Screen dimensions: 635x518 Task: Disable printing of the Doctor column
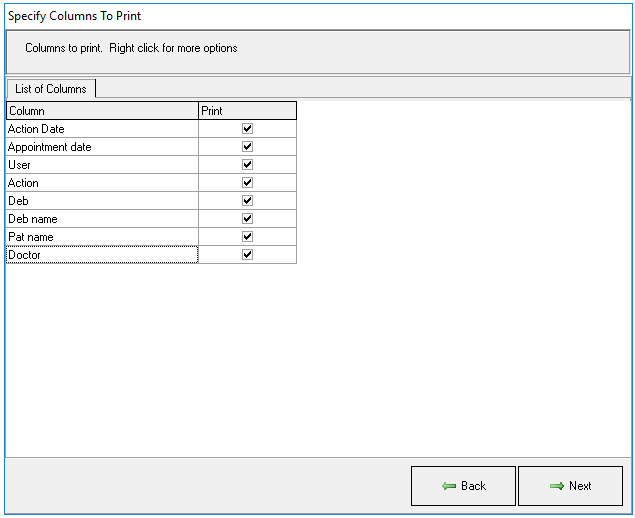(x=248, y=255)
